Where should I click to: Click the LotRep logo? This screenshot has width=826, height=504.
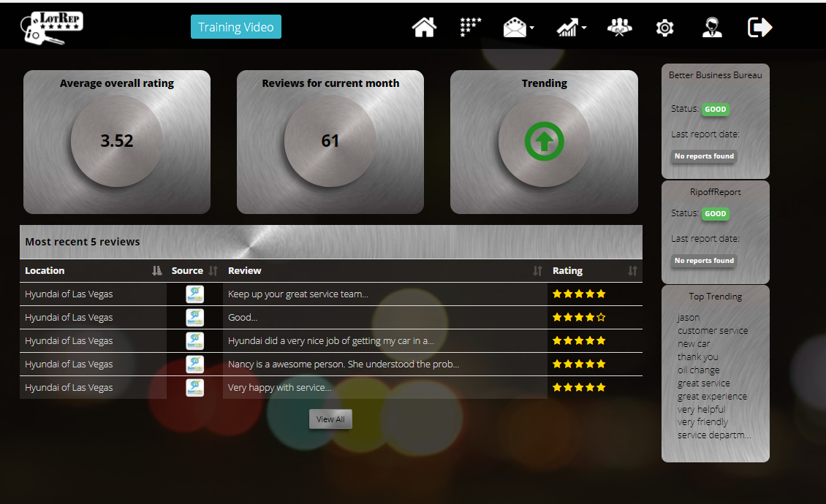52,28
